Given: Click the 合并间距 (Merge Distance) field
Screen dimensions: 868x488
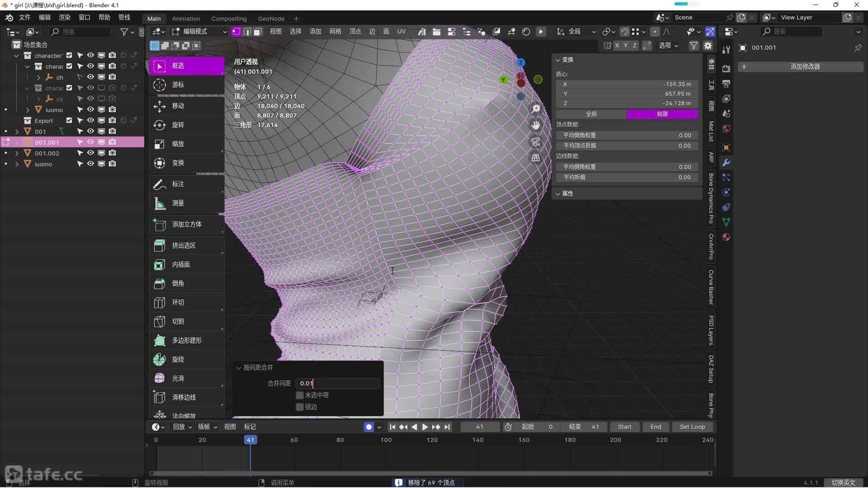Looking at the screenshot, I should [x=337, y=383].
